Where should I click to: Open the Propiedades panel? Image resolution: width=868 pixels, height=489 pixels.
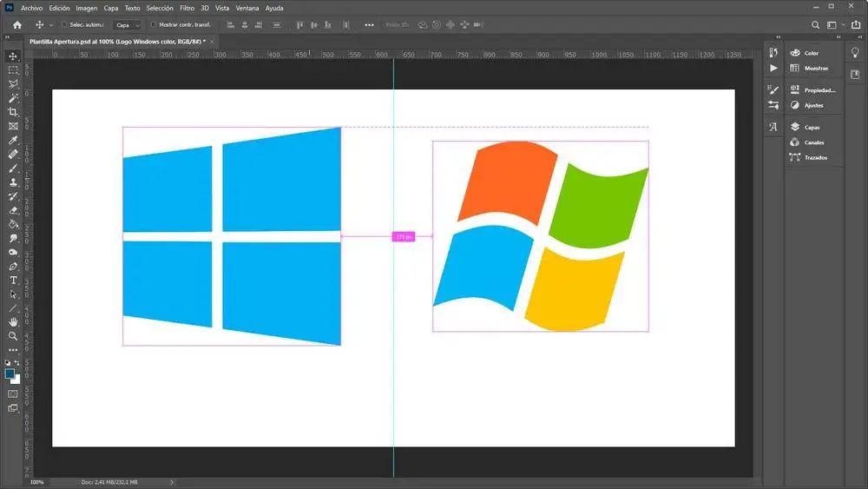(814, 89)
